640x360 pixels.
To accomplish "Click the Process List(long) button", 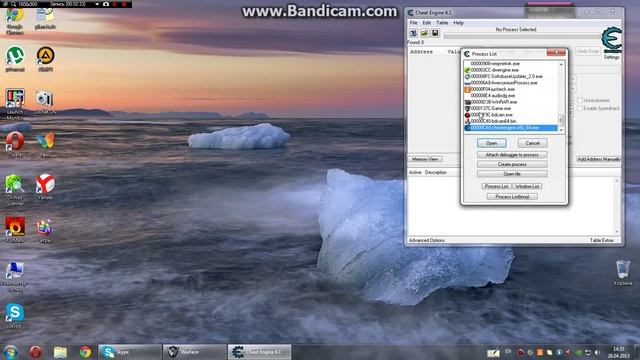I will [512, 197].
